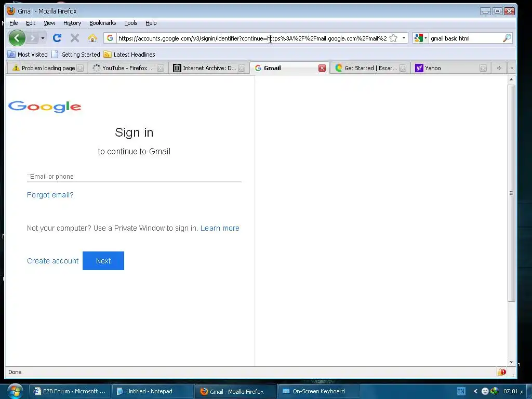Click the search magnifying glass icon
Viewport: 532px width, 399px height.
tap(507, 38)
